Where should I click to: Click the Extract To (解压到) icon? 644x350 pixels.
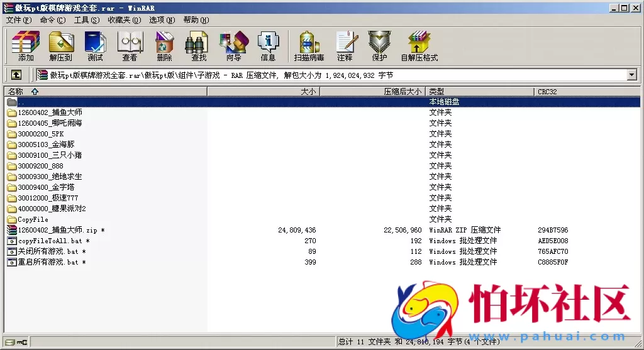tap(61, 46)
